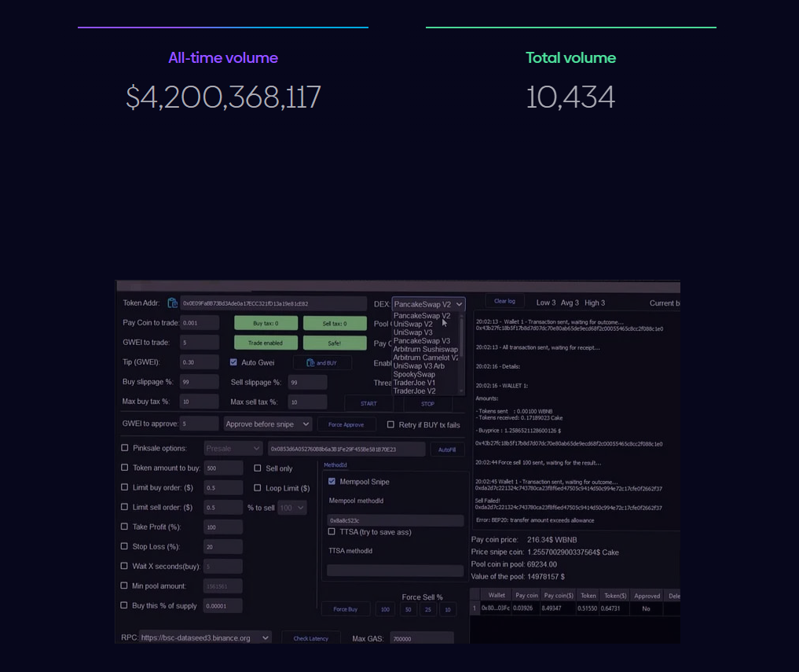Enable Buy this % of supply
799x672 pixels.
tap(124, 605)
